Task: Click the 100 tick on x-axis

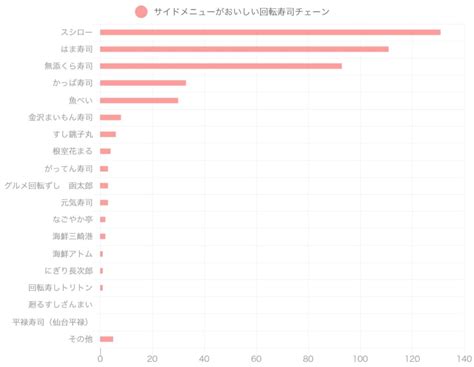Action: [360, 359]
